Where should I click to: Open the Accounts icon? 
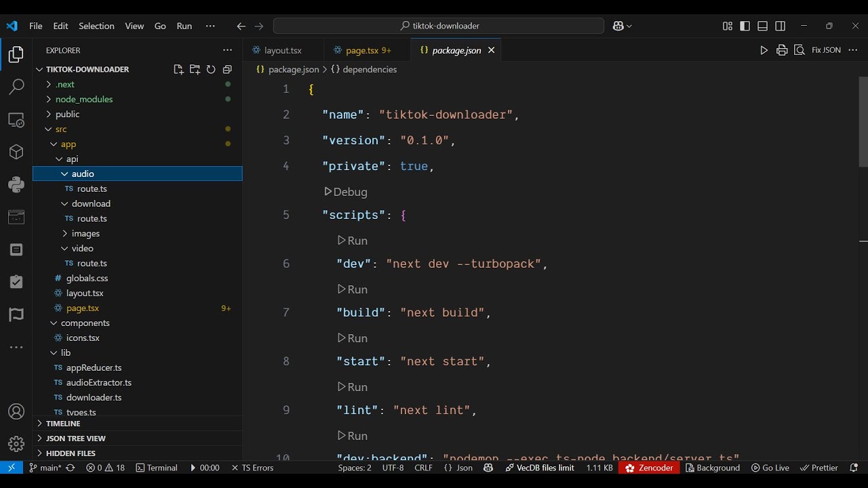point(16,411)
